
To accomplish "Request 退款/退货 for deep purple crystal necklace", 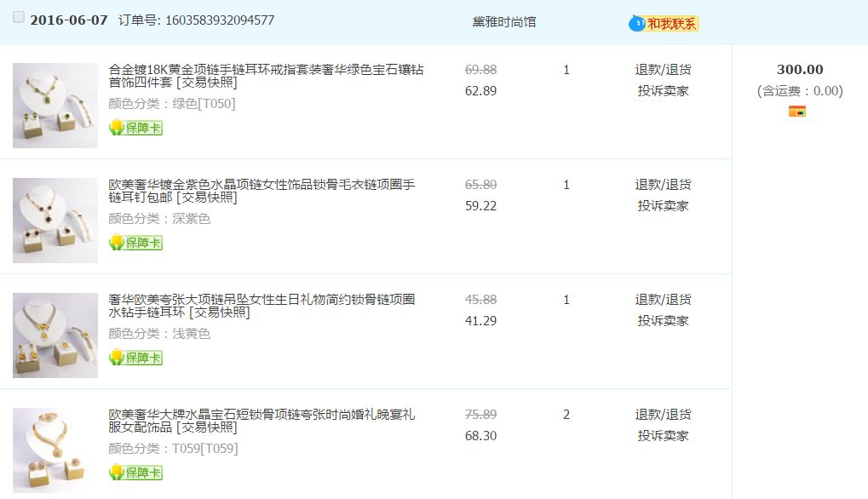I will (663, 185).
